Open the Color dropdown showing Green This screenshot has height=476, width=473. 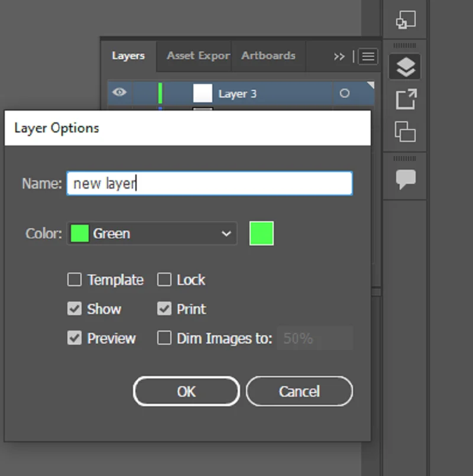(152, 234)
